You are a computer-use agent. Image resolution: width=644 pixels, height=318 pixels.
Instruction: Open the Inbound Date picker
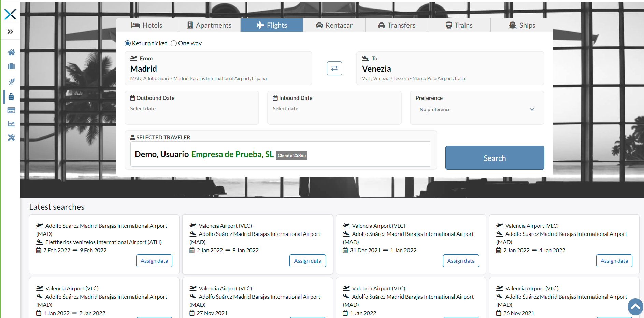point(334,108)
